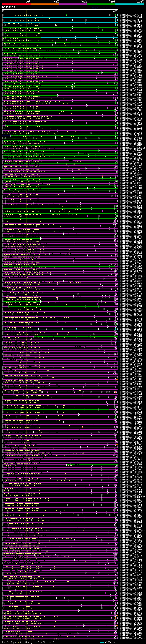
Task: Select hit UniRef100_Q41707
Action: (131, 103)
